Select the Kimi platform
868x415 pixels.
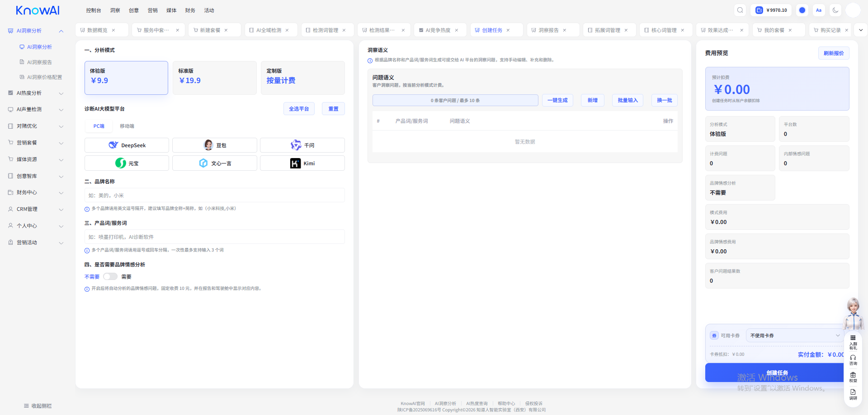[x=302, y=163]
